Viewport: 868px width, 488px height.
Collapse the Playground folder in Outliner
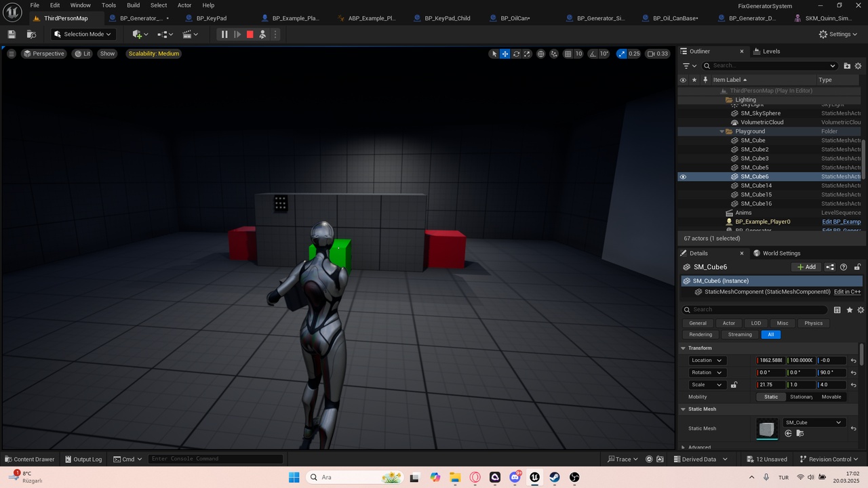click(x=722, y=131)
